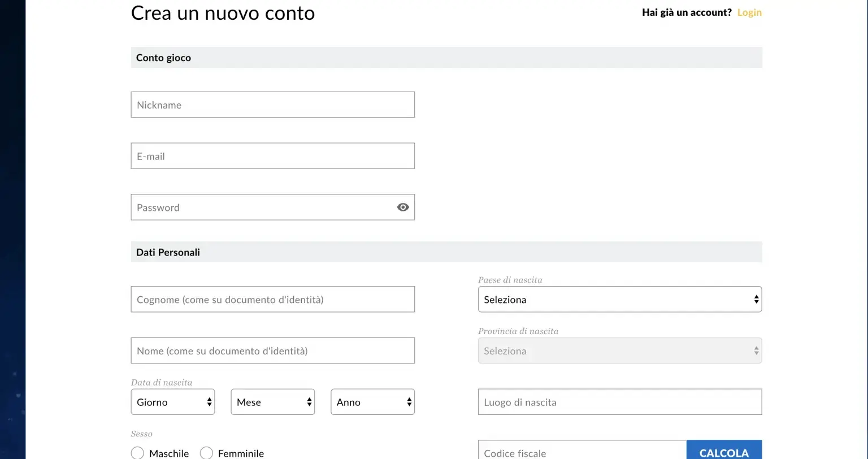The width and height of the screenshot is (868, 459).
Task: Click the Luogo di nascita field
Action: pos(619,402)
